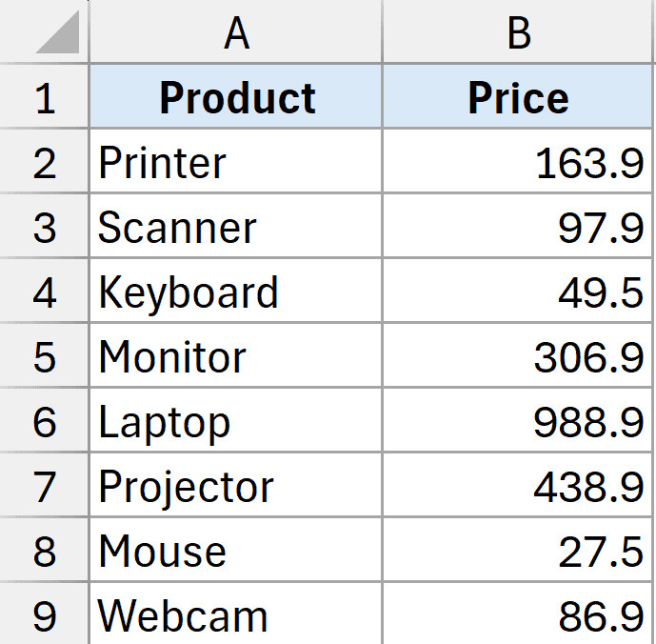The width and height of the screenshot is (656, 644).
Task: Select the Monitor cell
Action: click(x=236, y=357)
